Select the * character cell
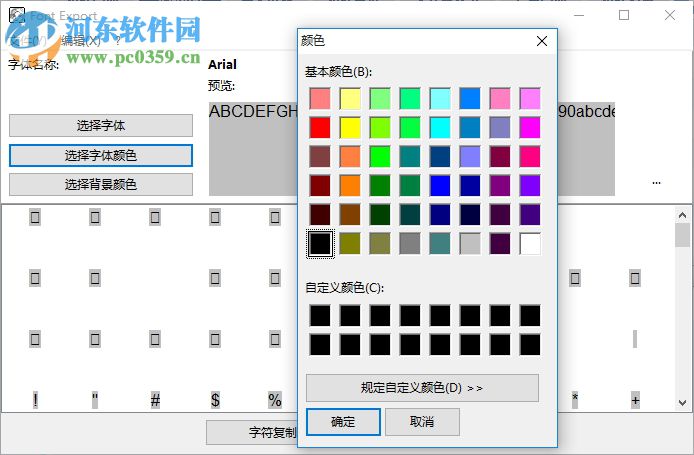This screenshot has height=455, width=694. tap(575, 400)
